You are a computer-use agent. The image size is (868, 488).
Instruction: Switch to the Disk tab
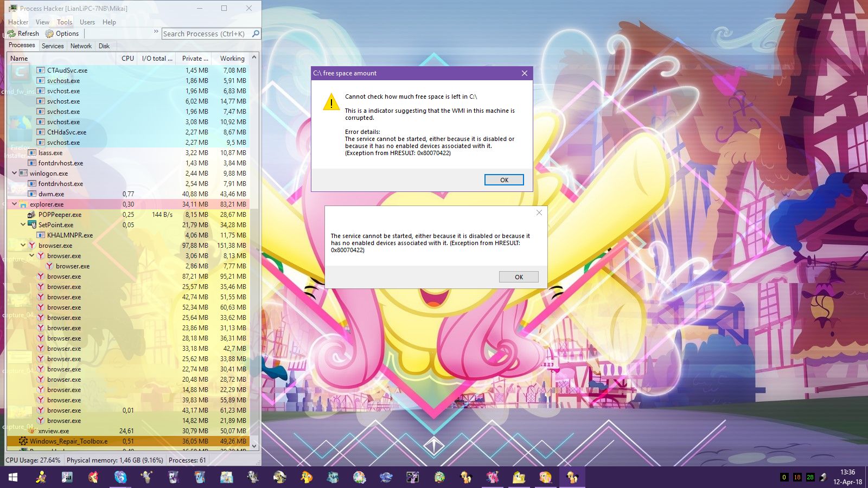104,46
